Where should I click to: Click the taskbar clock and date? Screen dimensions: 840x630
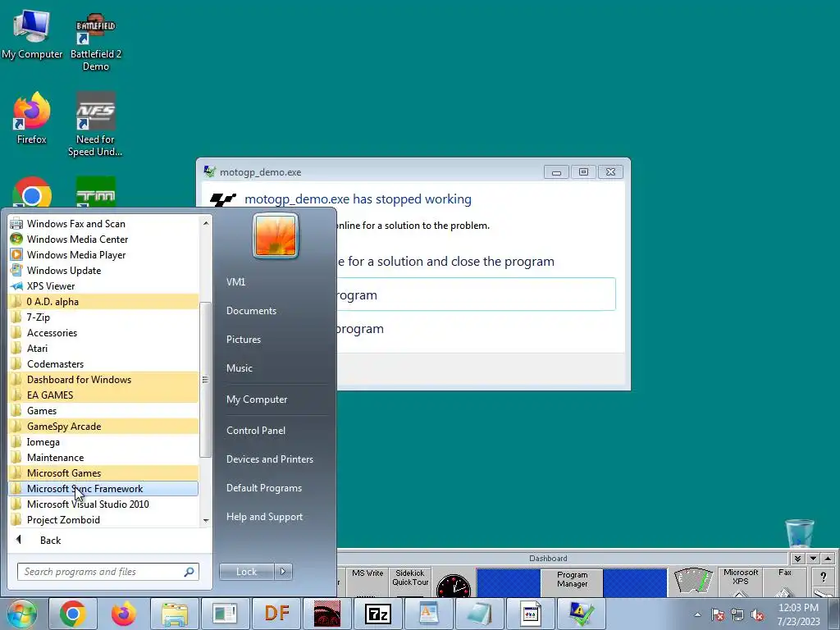(x=798, y=614)
